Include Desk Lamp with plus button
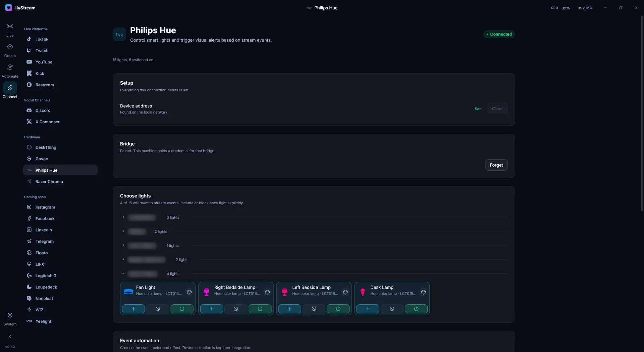 click(x=368, y=309)
